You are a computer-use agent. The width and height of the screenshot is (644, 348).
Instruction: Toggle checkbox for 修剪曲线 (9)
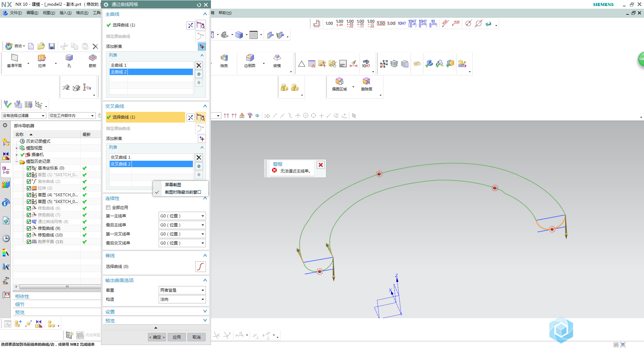click(29, 228)
